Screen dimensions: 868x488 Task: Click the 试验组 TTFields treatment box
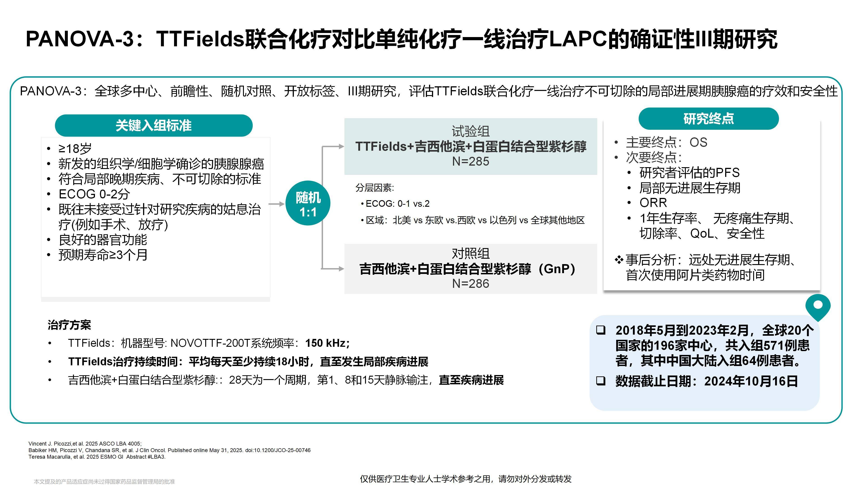point(470,146)
